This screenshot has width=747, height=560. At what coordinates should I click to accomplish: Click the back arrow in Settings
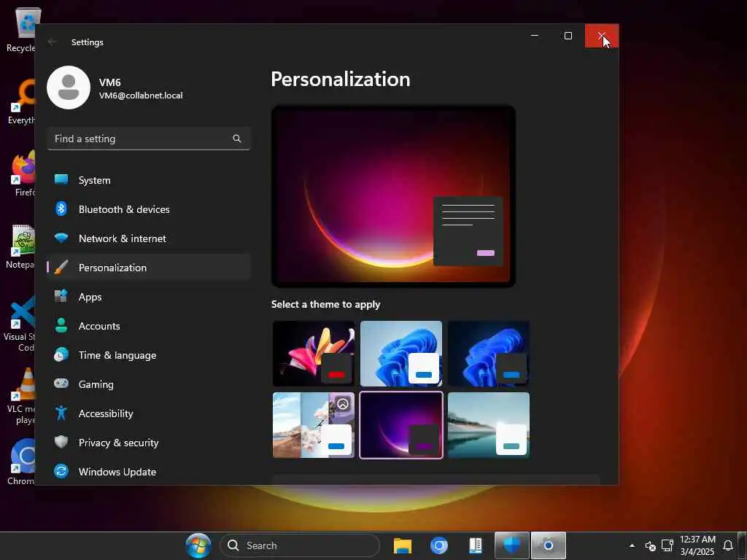pos(53,42)
